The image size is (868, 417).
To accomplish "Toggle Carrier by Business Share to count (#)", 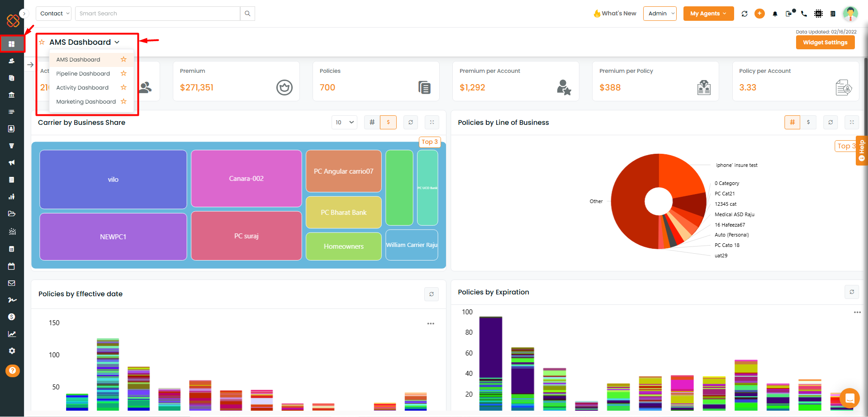I will coord(372,122).
